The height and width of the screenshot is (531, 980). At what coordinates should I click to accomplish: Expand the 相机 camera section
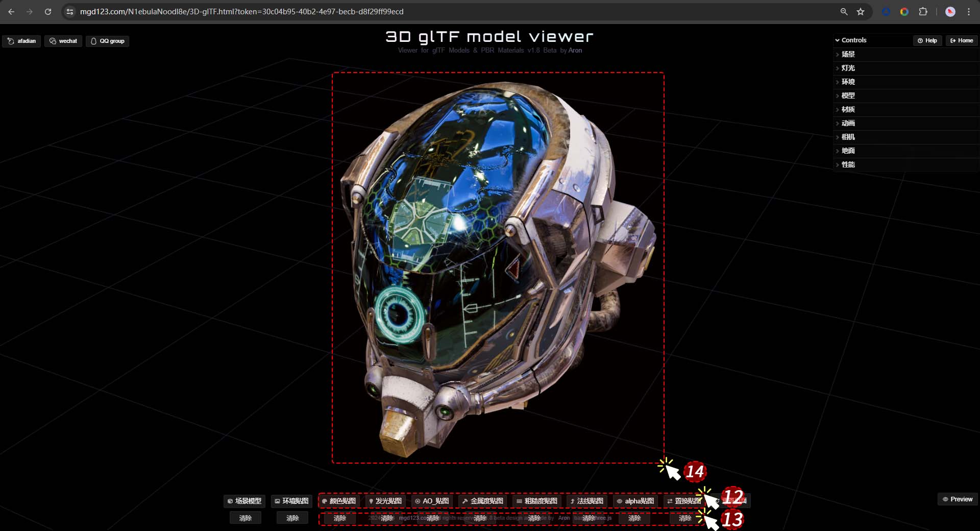coord(848,137)
